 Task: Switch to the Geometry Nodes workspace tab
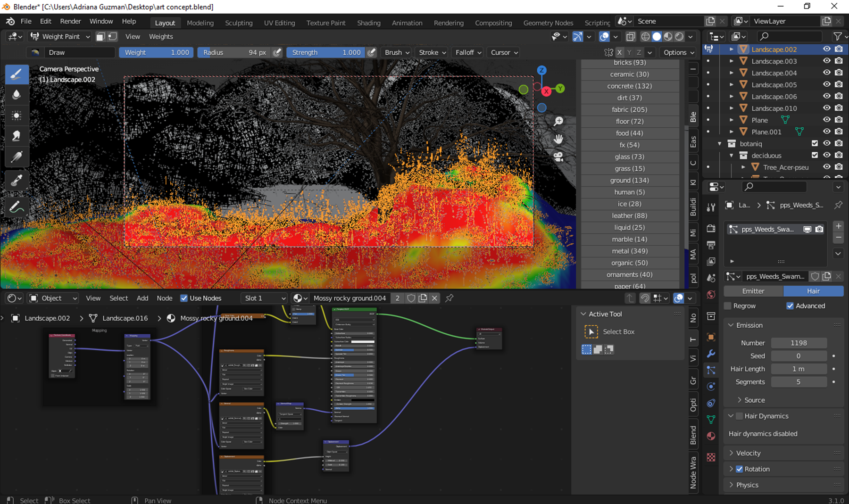pyautogui.click(x=548, y=23)
